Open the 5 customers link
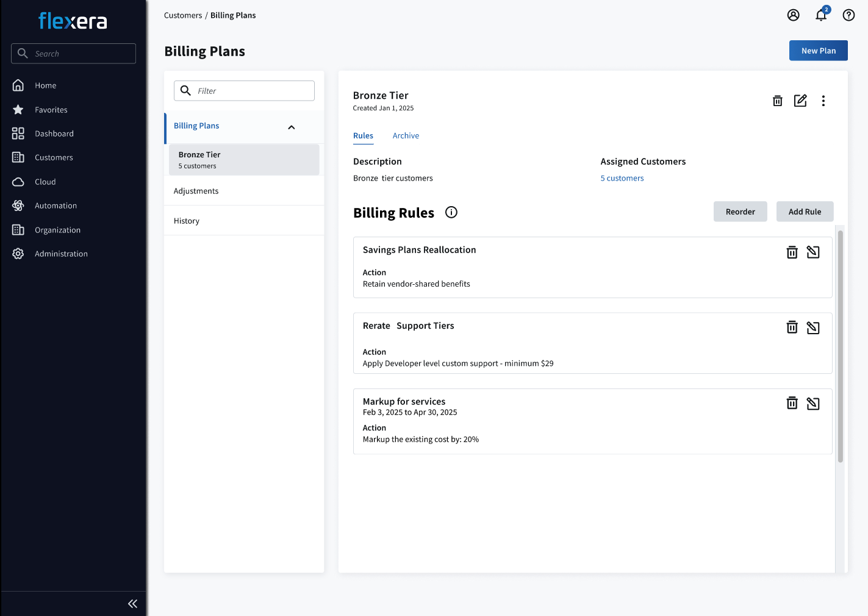This screenshot has height=616, width=868. point(622,178)
